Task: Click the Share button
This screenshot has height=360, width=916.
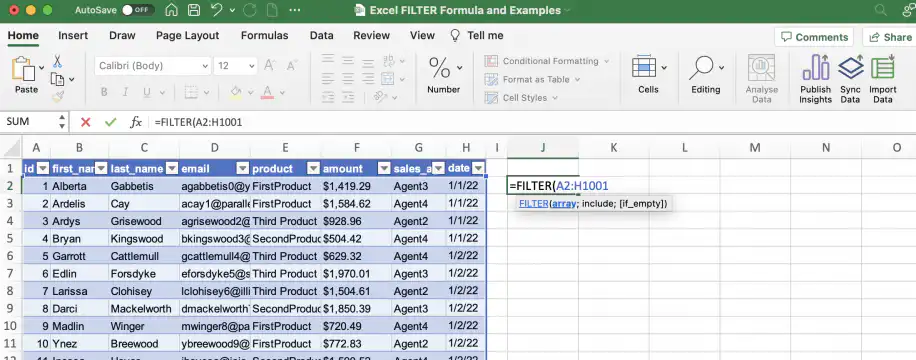Action: [890, 37]
